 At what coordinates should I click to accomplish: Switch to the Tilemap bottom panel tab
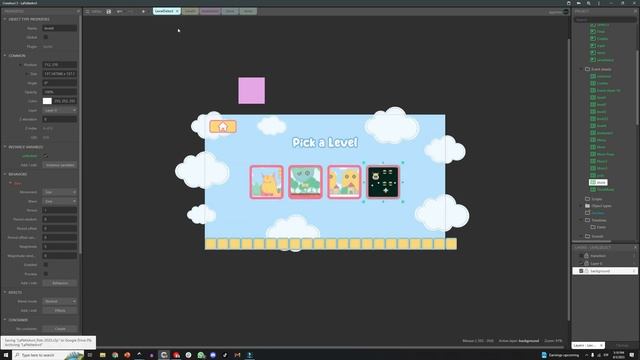point(622,345)
